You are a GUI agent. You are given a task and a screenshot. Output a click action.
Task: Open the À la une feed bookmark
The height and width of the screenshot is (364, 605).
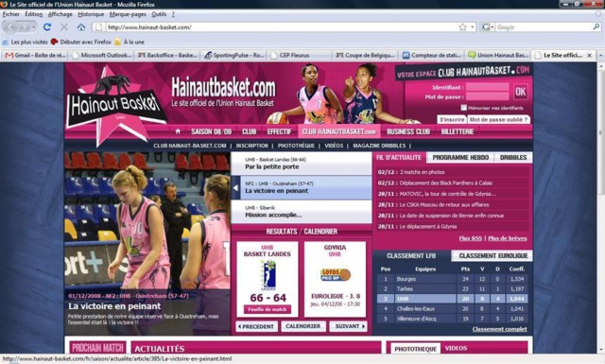click(130, 42)
